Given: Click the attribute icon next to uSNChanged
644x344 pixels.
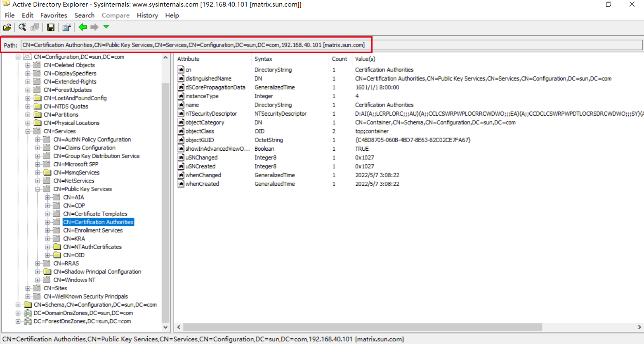Looking at the screenshot, I should (x=181, y=157).
